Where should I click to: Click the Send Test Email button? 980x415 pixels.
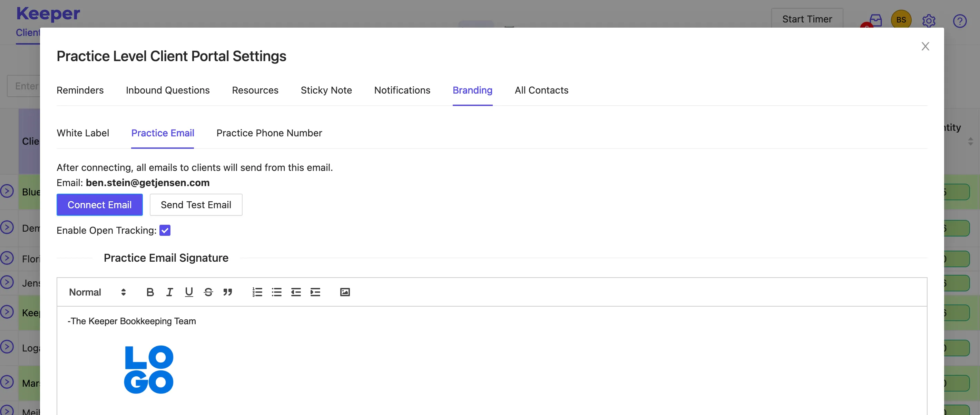(x=196, y=205)
